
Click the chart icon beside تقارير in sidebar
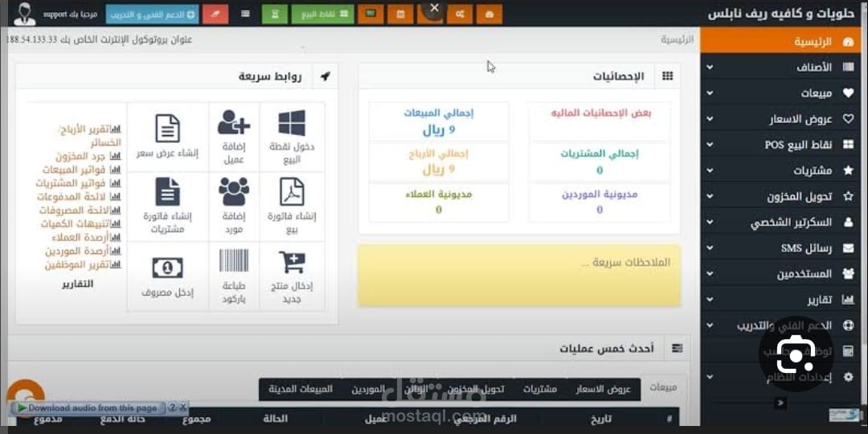[848, 300]
